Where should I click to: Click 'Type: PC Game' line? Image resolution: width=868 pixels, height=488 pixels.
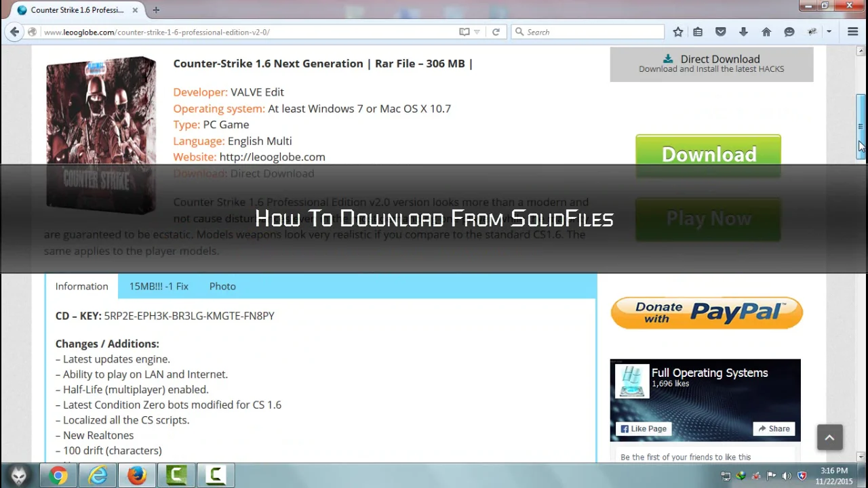tap(211, 125)
